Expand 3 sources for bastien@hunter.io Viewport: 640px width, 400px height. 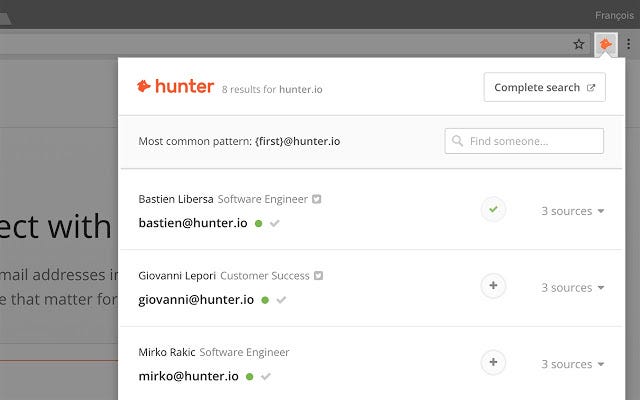tap(573, 211)
